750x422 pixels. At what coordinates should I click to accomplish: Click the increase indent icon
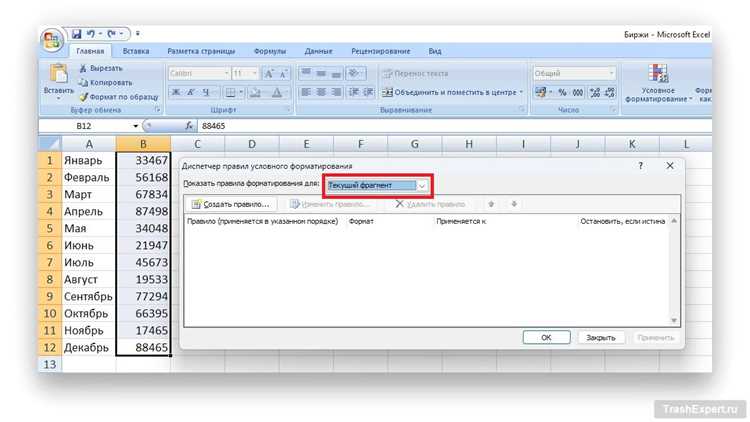coord(368,92)
